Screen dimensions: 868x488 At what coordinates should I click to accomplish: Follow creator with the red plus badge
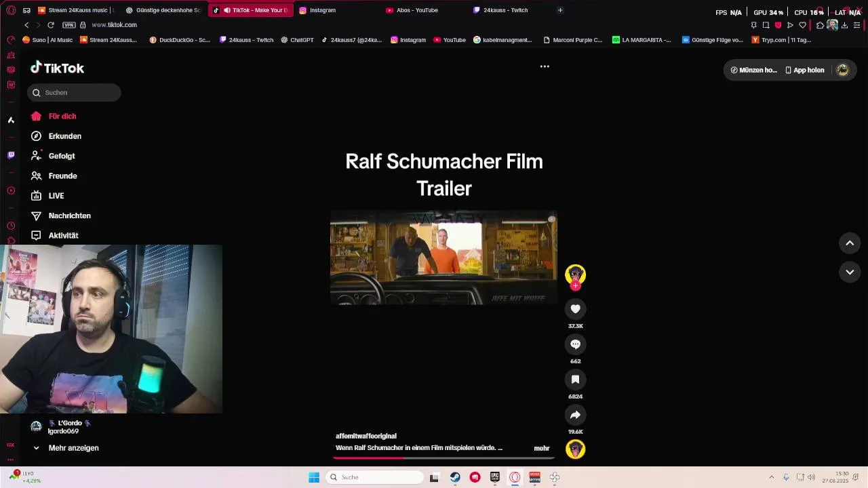pos(575,286)
